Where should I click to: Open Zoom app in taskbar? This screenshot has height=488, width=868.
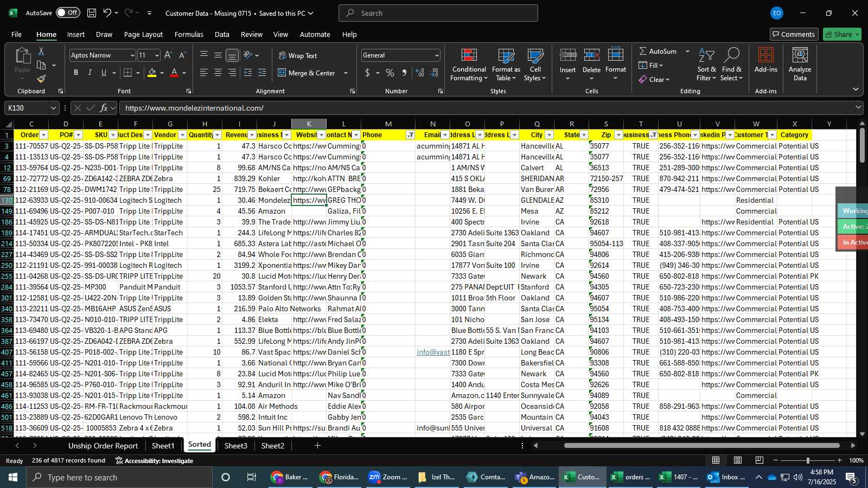point(388,477)
